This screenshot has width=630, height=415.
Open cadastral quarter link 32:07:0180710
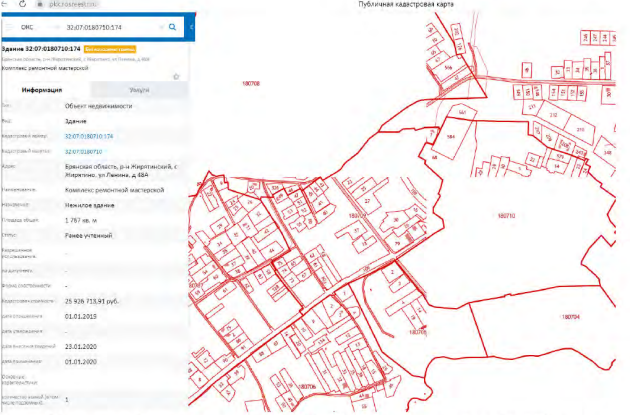(85, 150)
